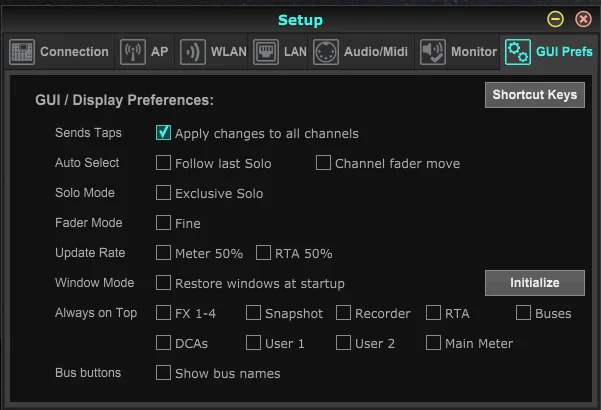Screen dimensions: 601x410
Task: Close the Setup window
Action: [x=583, y=19]
